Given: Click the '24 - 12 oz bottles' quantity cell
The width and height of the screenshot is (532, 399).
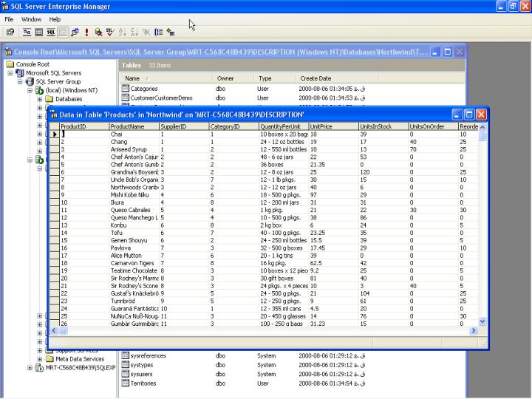Looking at the screenshot, I should coord(284,142).
